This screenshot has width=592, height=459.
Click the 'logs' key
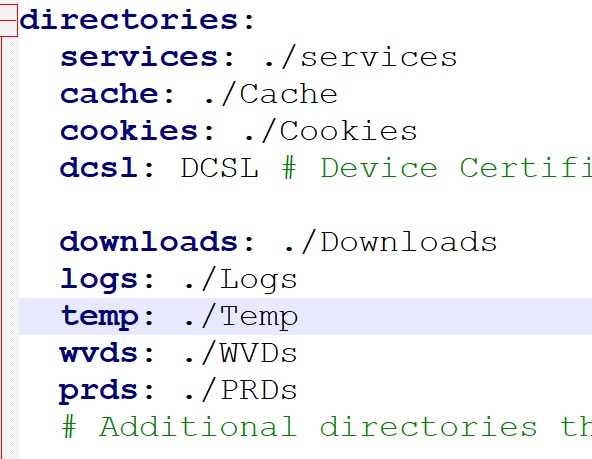99,280
